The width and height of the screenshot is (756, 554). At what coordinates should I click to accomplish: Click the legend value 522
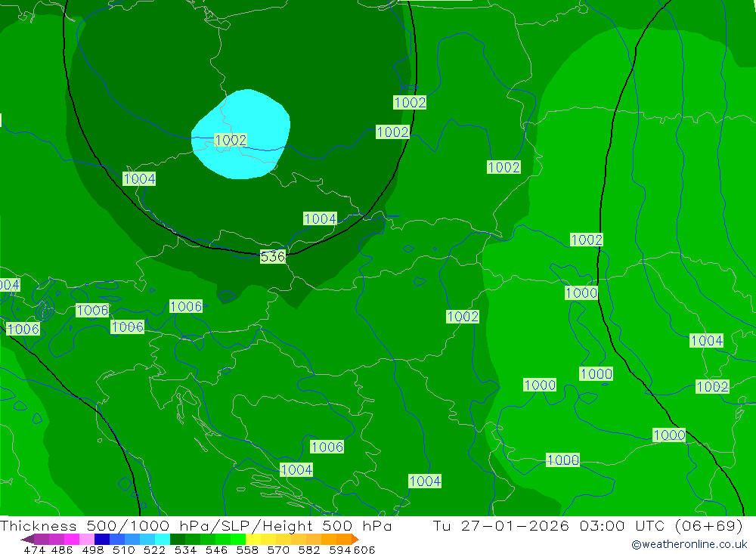[154, 549]
